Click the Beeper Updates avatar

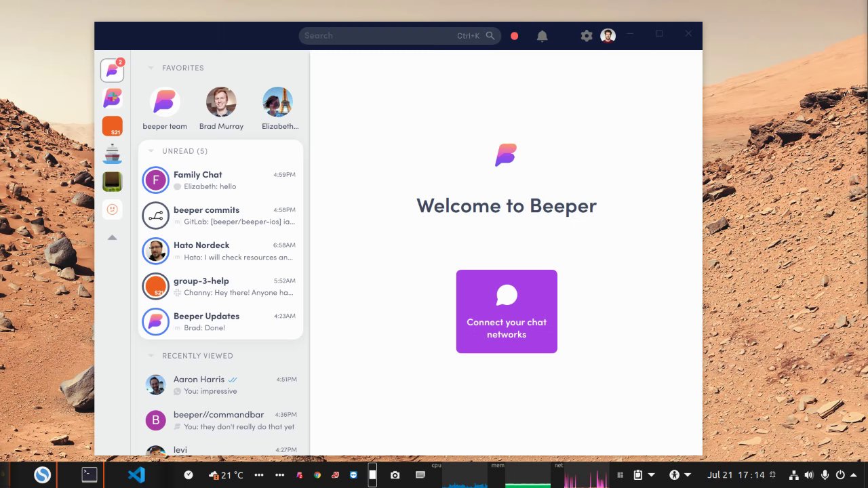[155, 321]
